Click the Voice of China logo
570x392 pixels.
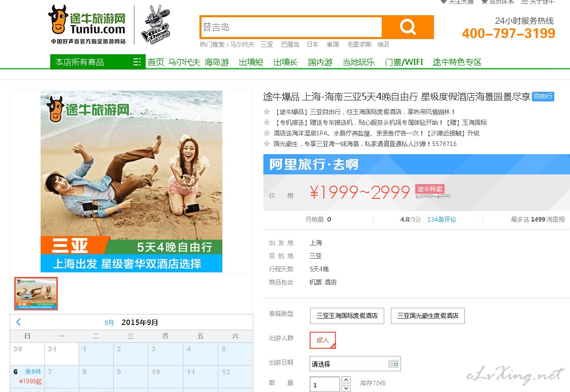[x=156, y=24]
